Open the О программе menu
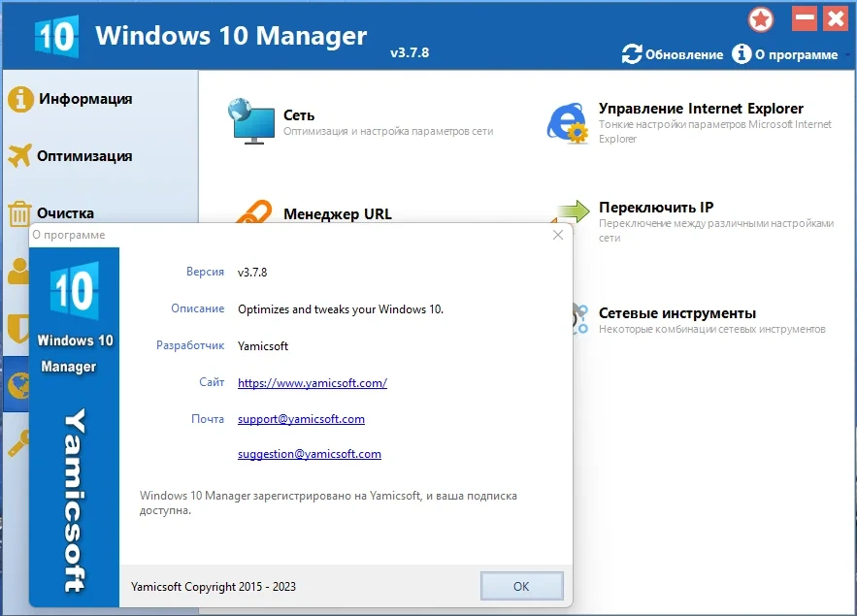The height and width of the screenshot is (616, 857). point(796,54)
